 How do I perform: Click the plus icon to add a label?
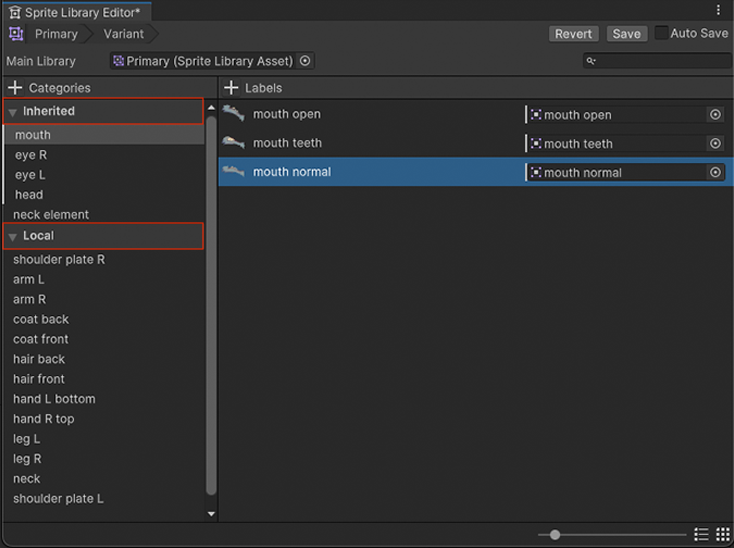pos(231,88)
